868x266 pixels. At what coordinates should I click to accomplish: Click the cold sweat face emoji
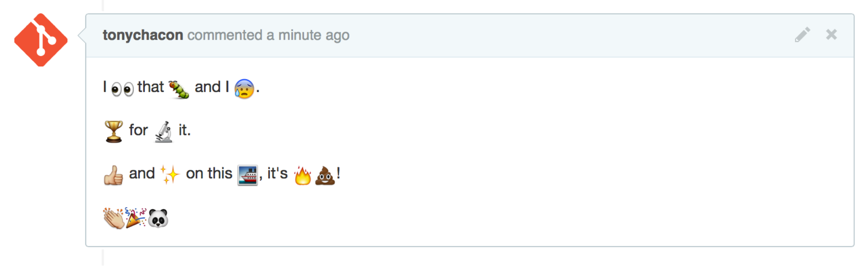pos(244,88)
